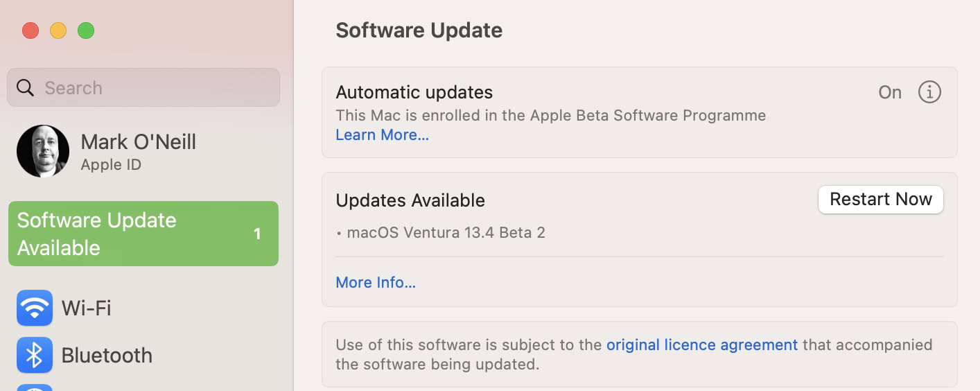
Task: Click the macOS Ventura 13.4 Beta 2 entry
Action: [x=446, y=232]
